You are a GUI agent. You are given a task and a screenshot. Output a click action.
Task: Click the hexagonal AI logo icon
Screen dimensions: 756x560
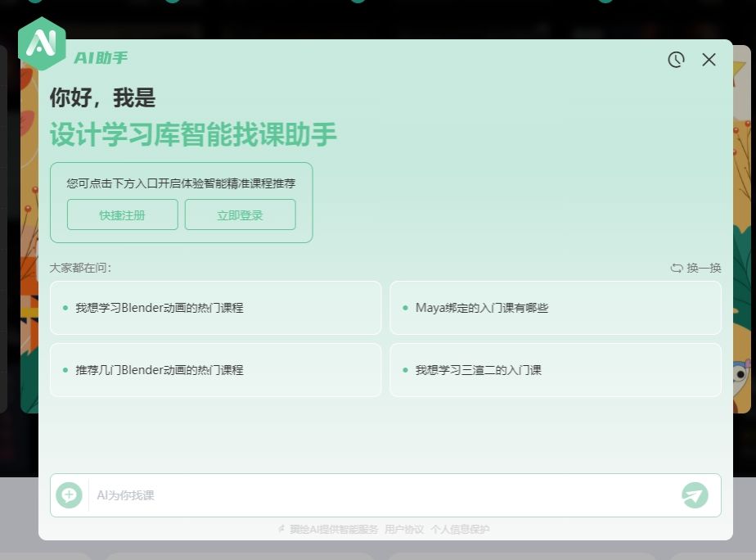click(x=42, y=43)
